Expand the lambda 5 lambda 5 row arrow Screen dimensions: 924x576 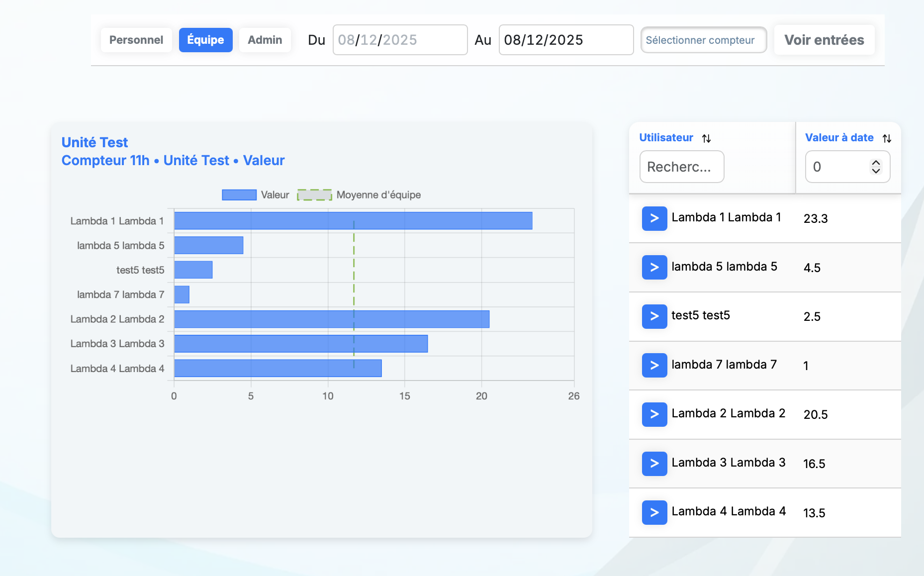point(654,268)
